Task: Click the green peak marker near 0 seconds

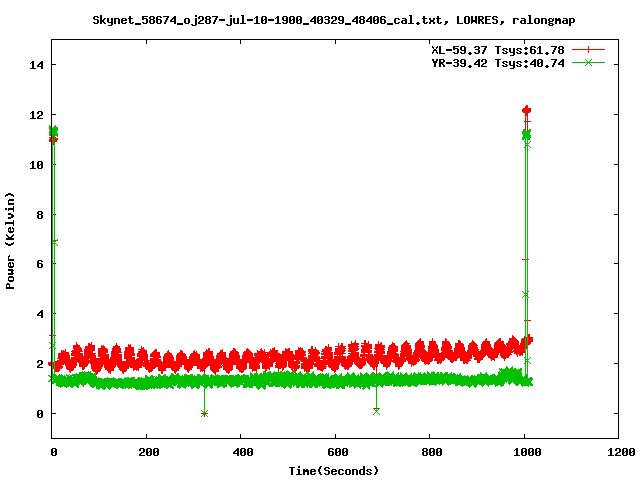Action: (53, 131)
